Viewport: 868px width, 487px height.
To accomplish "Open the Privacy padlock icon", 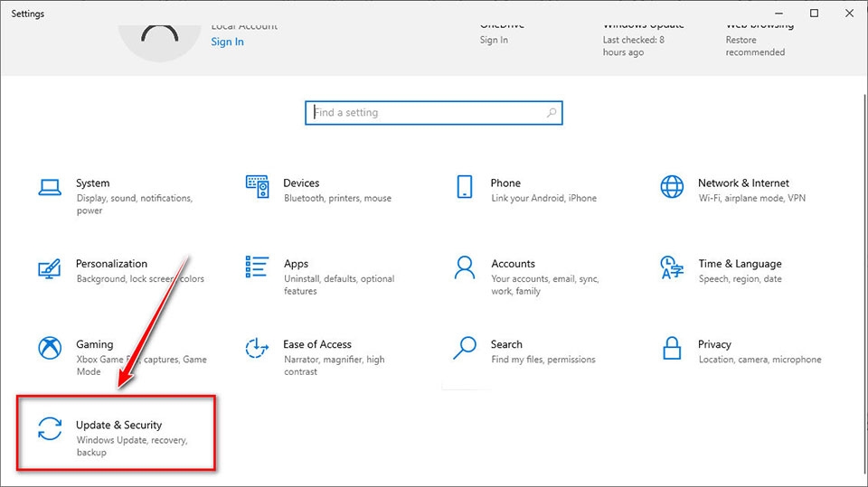I will [672, 348].
